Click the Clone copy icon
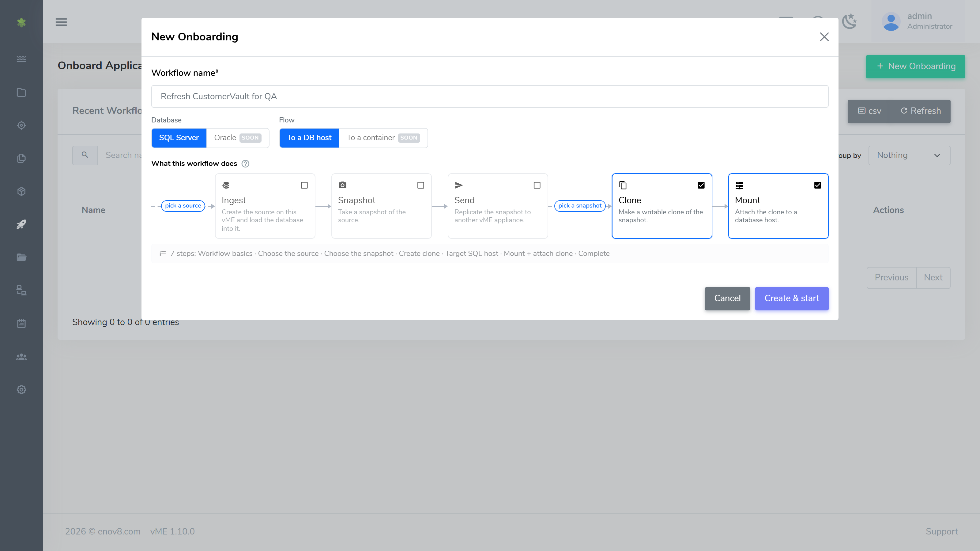This screenshot has height=551, width=980. coord(623,185)
